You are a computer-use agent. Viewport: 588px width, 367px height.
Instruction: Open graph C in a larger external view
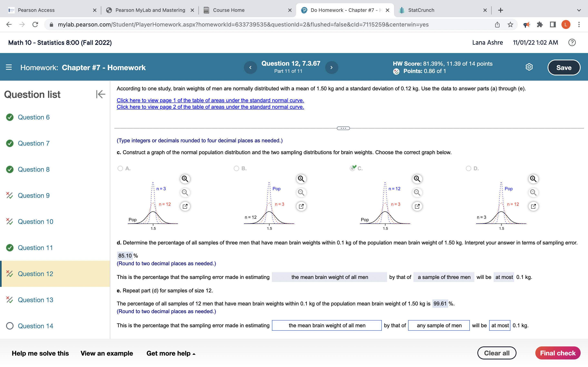(x=418, y=206)
